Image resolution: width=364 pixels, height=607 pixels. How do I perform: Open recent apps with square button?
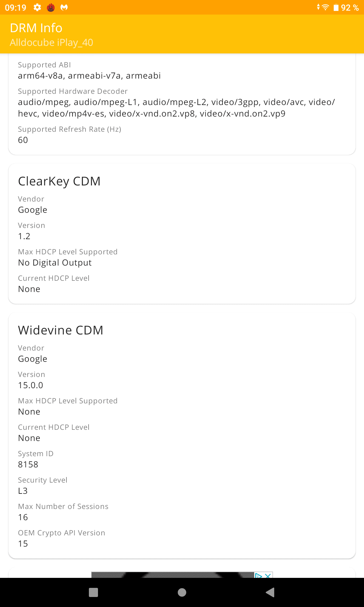pos(93,592)
